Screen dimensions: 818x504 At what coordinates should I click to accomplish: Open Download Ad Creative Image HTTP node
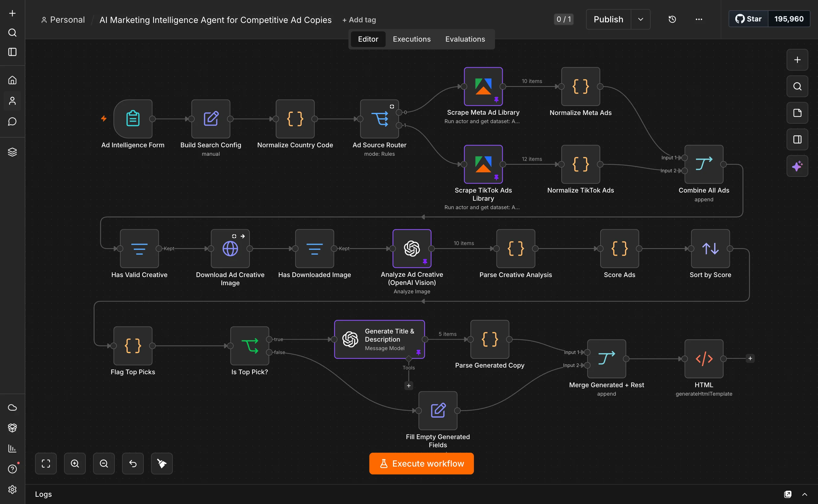click(230, 248)
